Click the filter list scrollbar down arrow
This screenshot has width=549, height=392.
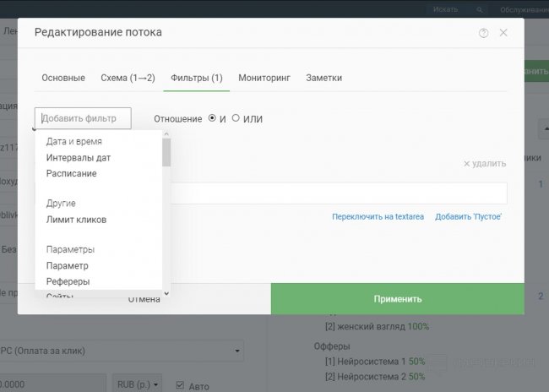(x=166, y=293)
